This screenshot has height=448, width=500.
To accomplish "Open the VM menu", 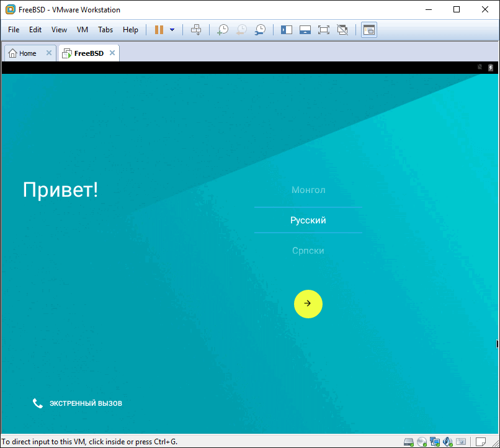I will 83,30.
